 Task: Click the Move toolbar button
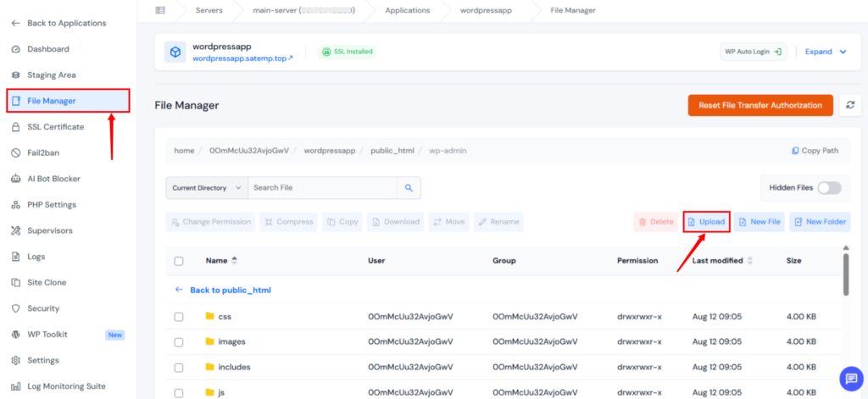(448, 222)
